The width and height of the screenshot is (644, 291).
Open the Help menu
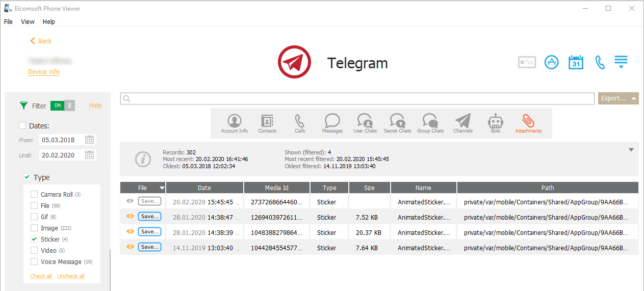coord(49,22)
